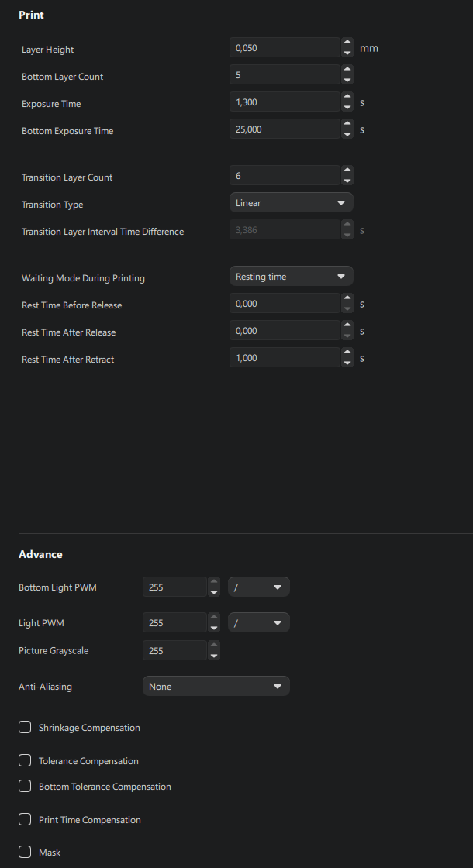Decrease Layer Height with down arrow
473x868 pixels.
[x=347, y=53]
